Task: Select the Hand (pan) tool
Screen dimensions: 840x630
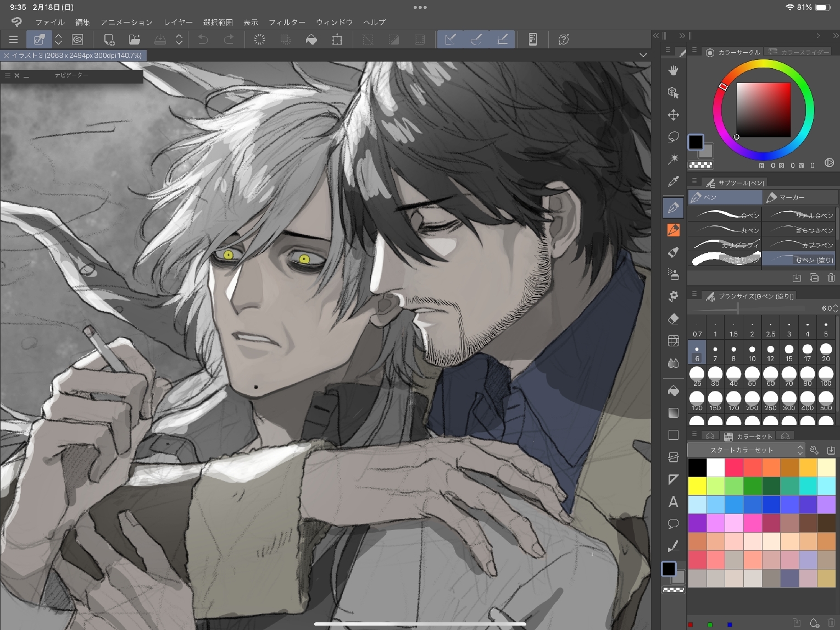Action: click(673, 70)
